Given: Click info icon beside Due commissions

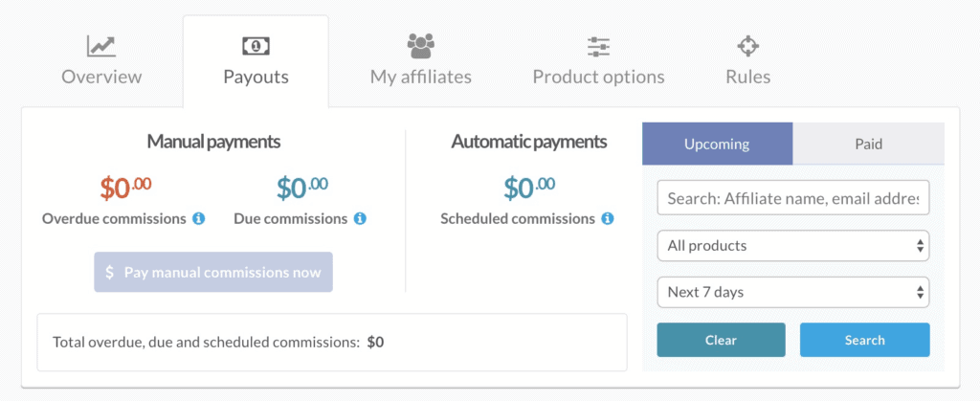Looking at the screenshot, I should [x=360, y=218].
